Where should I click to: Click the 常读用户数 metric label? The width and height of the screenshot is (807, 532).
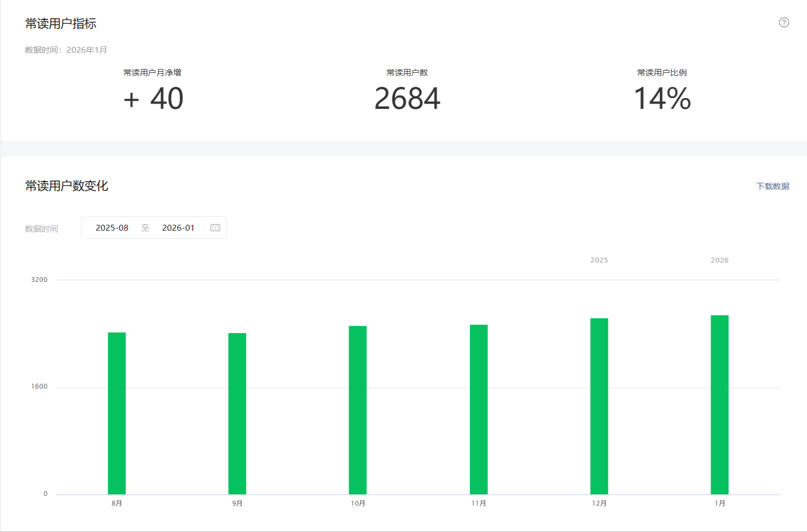407,73
